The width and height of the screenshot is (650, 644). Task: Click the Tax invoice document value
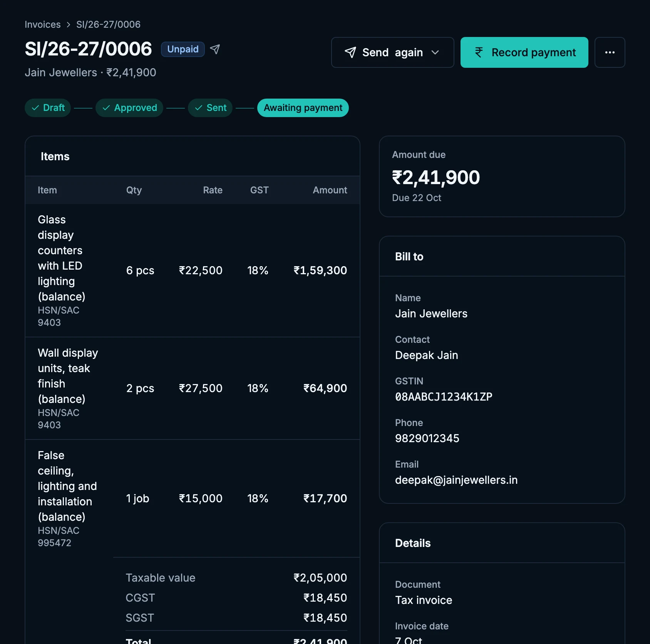point(424,600)
